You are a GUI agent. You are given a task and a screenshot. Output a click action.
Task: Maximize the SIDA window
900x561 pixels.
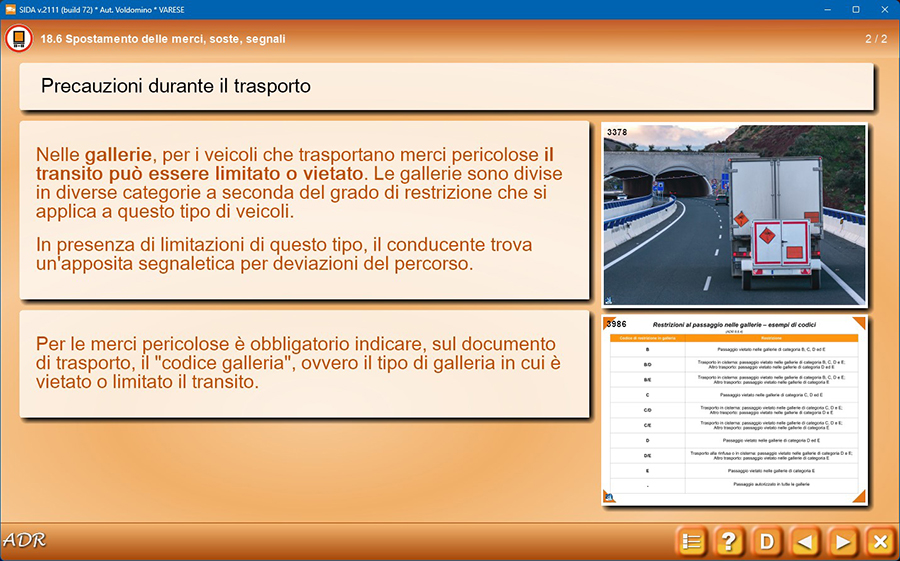tap(856, 9)
